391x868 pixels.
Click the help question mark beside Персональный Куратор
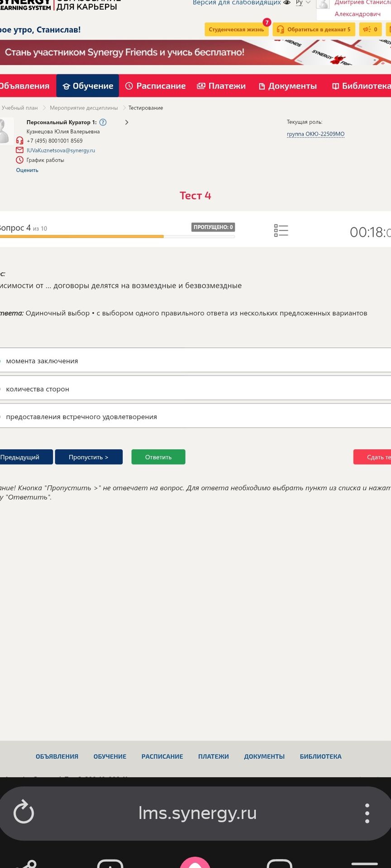[x=103, y=122]
